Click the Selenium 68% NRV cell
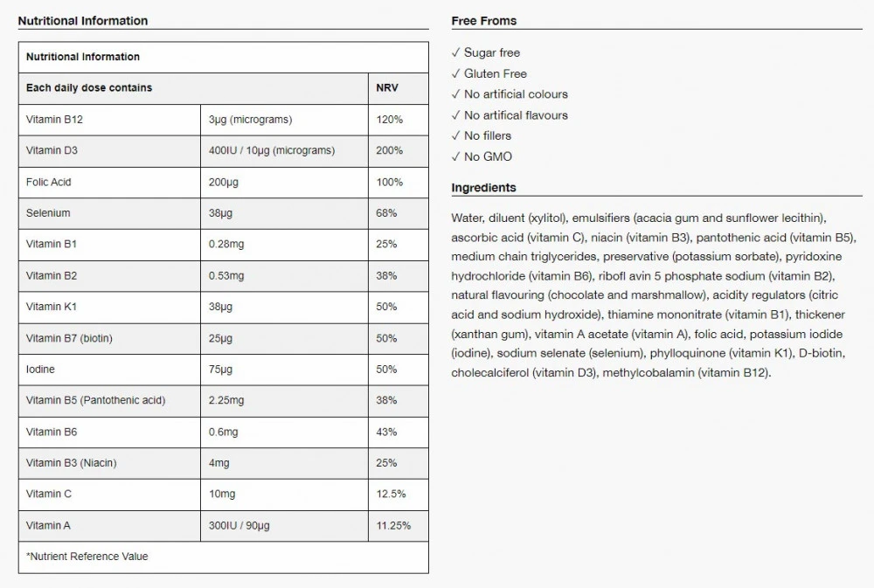 point(386,213)
